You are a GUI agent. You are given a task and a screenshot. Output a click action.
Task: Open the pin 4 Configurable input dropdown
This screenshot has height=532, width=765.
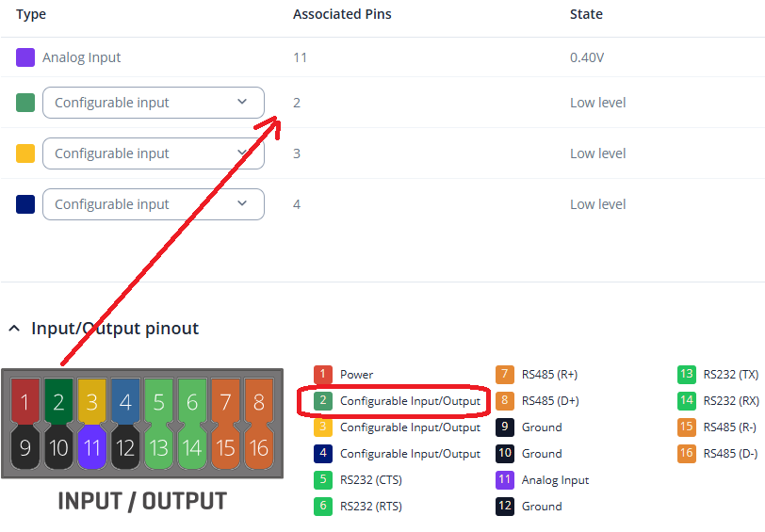153,204
